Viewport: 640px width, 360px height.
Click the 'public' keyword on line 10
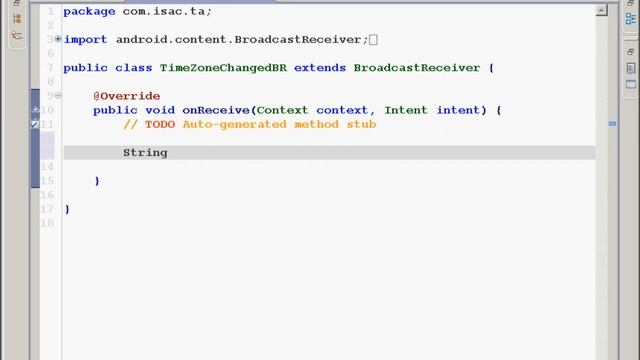tap(115, 110)
